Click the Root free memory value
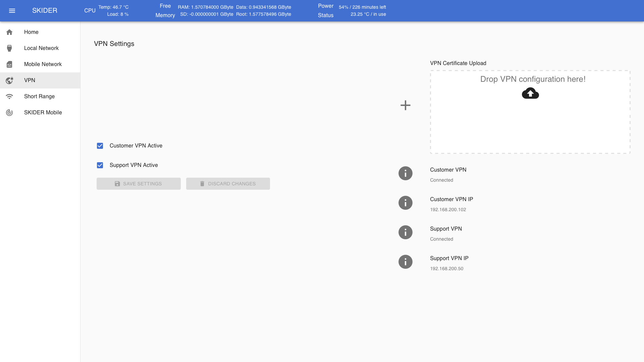Image resolution: width=644 pixels, height=362 pixels. click(x=264, y=14)
